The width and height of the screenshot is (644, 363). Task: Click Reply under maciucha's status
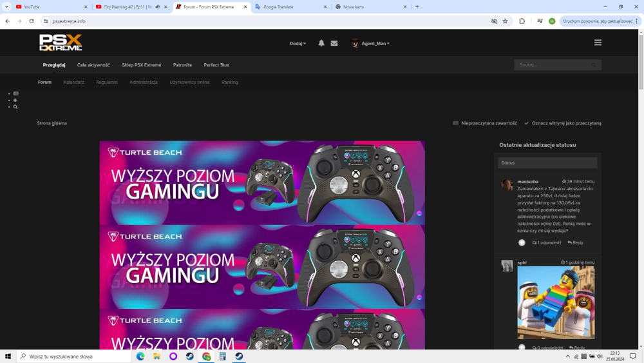[x=575, y=242]
